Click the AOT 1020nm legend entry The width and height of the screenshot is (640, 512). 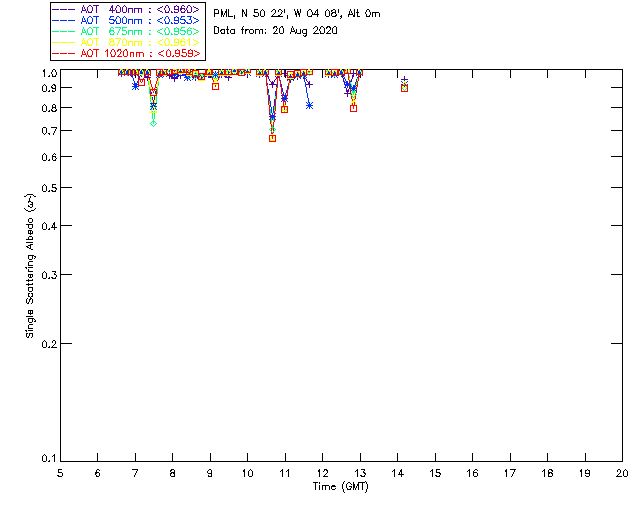127,53
